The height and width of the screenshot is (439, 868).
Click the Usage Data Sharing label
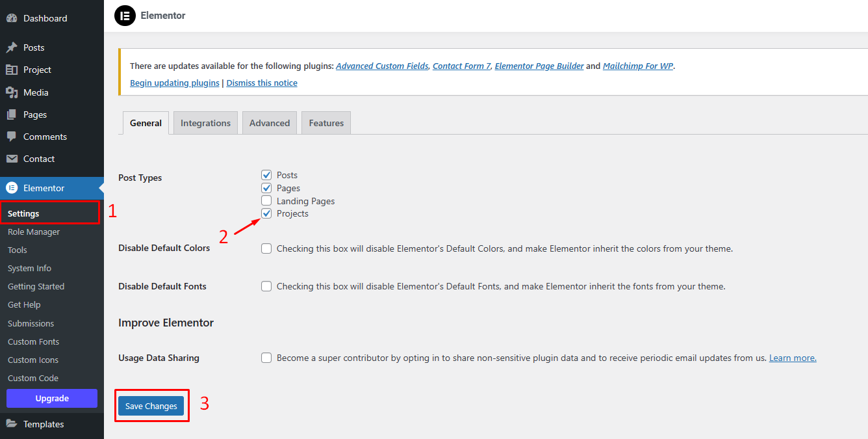click(x=159, y=358)
